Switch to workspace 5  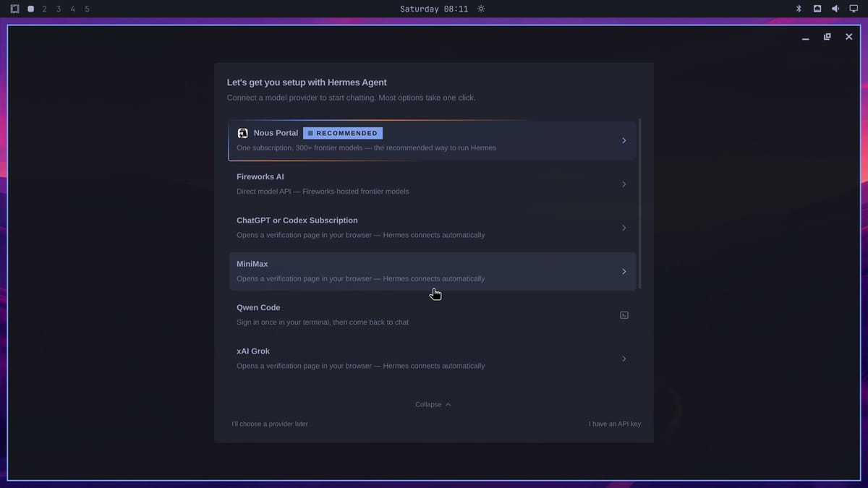tap(87, 9)
